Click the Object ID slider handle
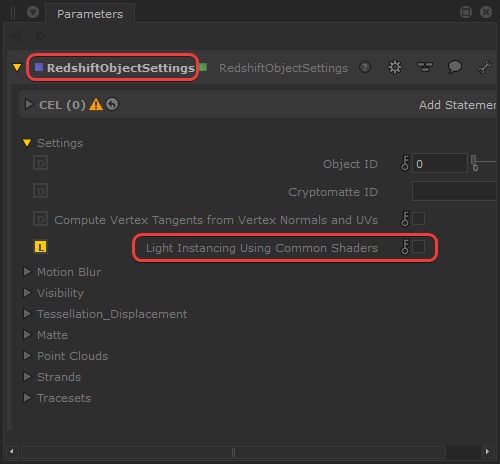Image resolution: width=500 pixels, height=464 pixels. tap(474, 163)
